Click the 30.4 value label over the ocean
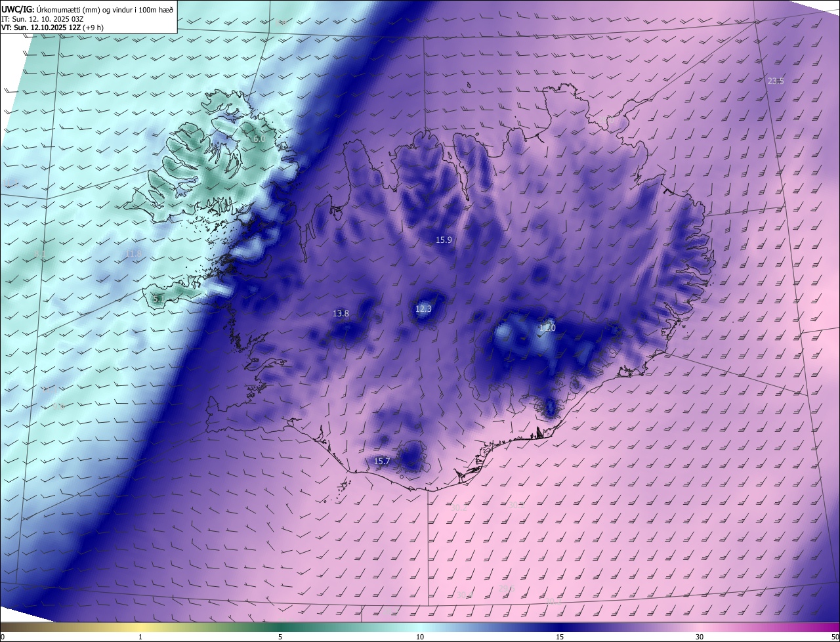This screenshot has width=840, height=642. coord(465,595)
